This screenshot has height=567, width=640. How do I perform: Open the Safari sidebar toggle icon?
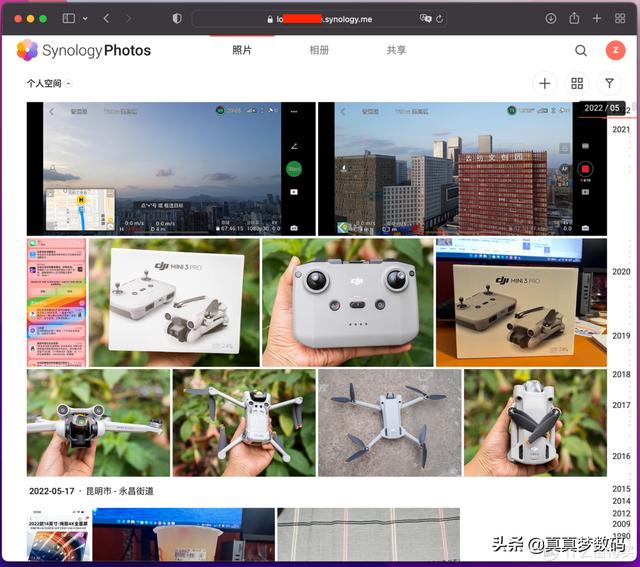click(69, 18)
